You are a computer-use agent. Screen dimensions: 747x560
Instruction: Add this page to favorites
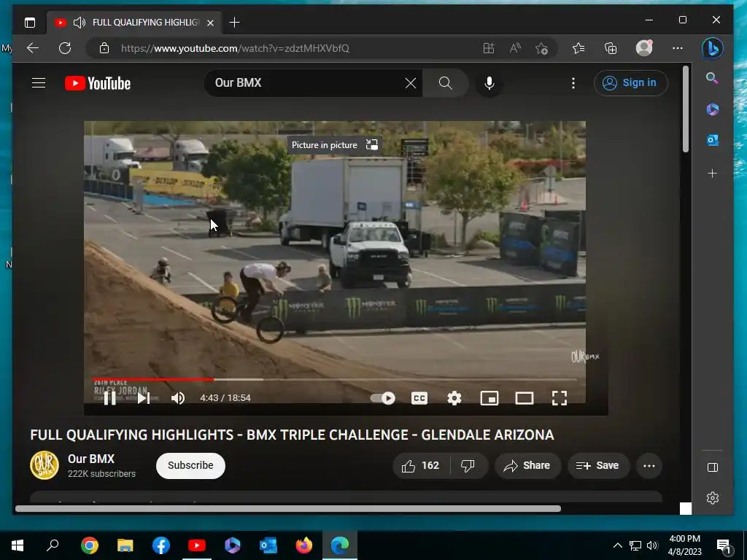click(542, 48)
